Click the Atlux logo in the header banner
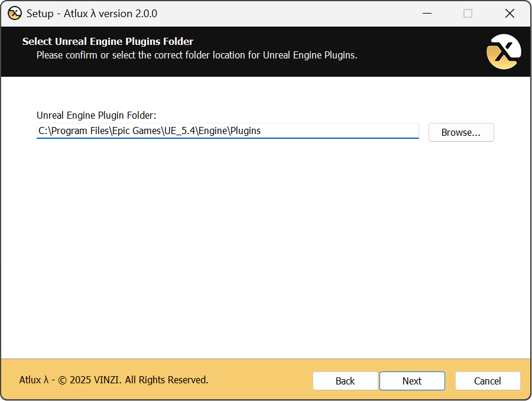The height and width of the screenshot is (401, 532). [503, 52]
